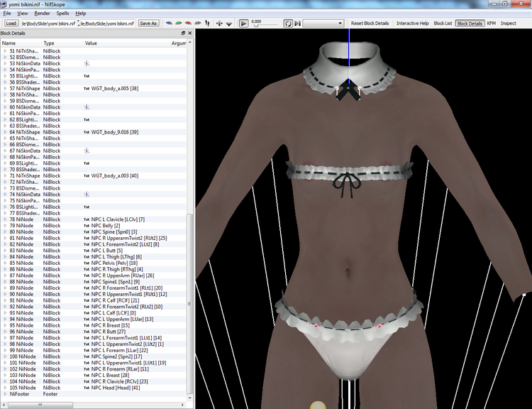Click the 53 NiSkinData transform icon

point(87,63)
